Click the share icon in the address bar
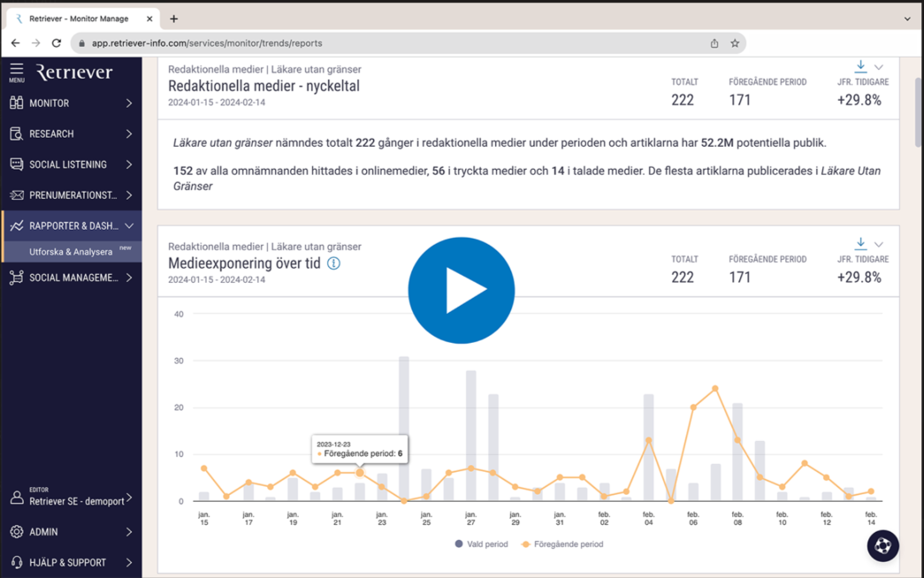 click(714, 43)
